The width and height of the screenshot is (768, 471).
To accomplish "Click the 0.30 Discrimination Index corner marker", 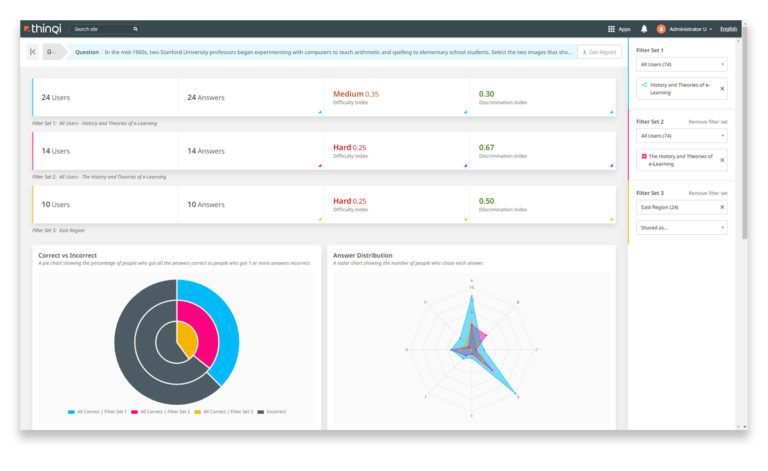I will click(611, 112).
